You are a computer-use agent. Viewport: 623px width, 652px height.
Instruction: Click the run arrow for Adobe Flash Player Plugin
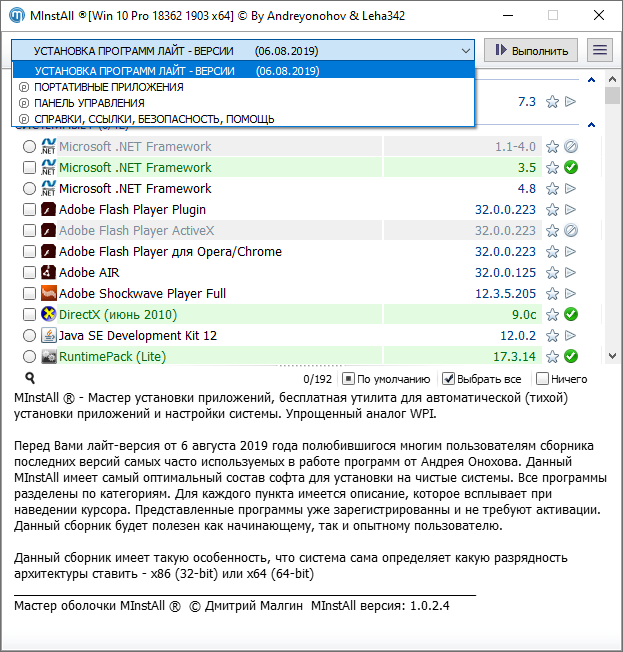571,210
